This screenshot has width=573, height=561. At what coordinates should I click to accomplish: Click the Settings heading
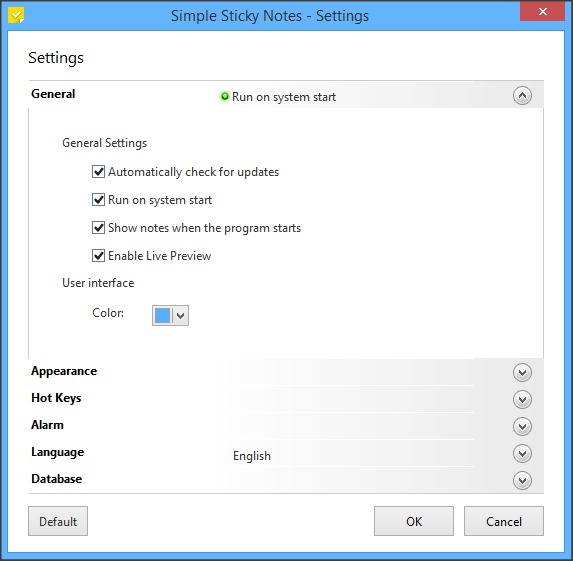[x=56, y=58]
